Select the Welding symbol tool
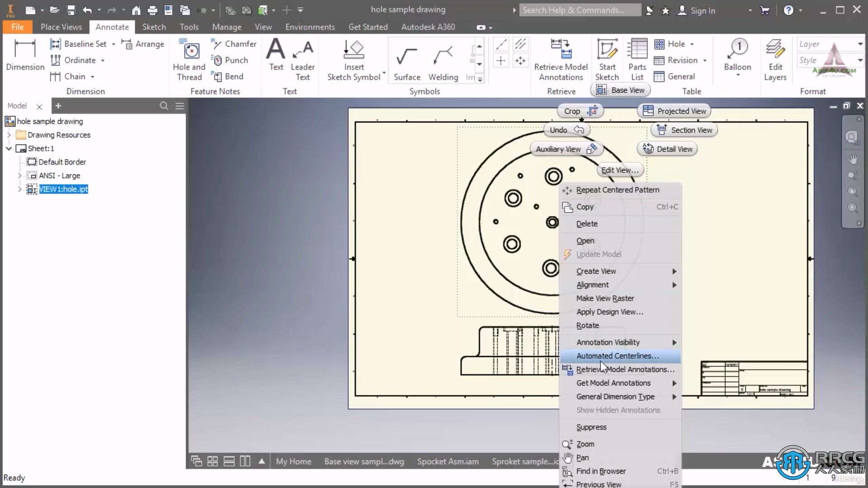The height and width of the screenshot is (488, 868). [443, 63]
